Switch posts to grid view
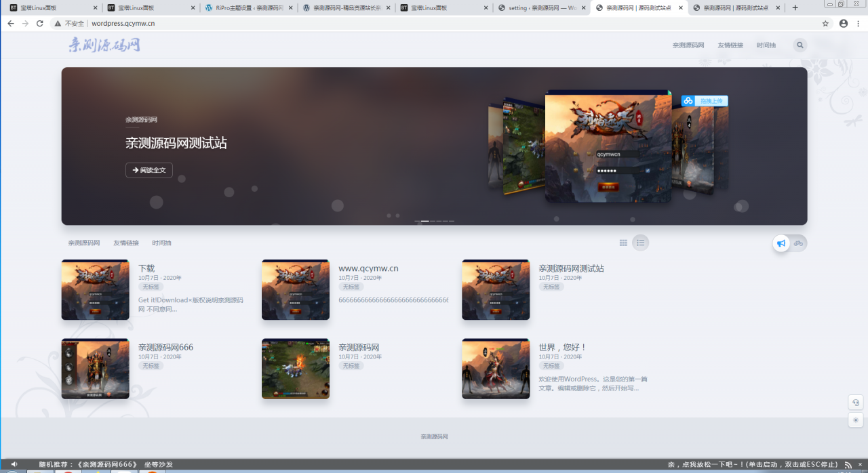 pos(624,243)
